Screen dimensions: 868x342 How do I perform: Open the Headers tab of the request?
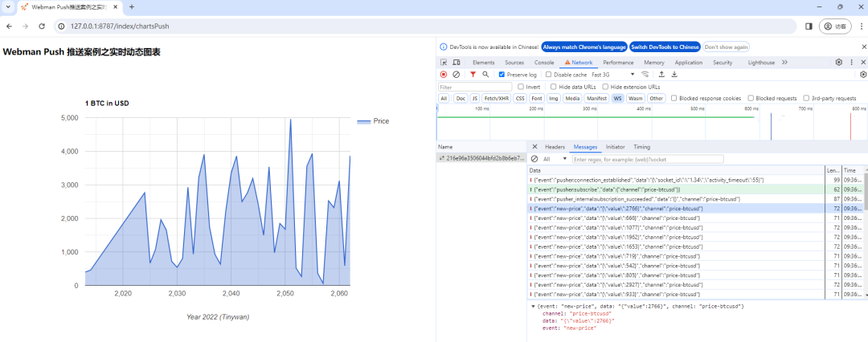(x=555, y=147)
